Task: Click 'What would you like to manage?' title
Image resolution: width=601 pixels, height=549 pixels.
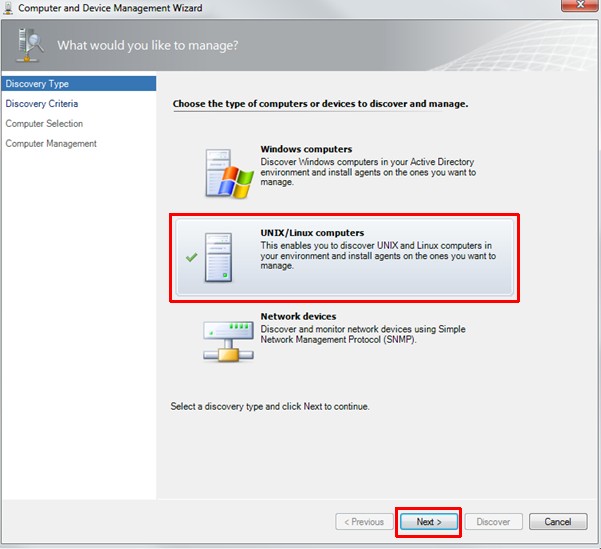Action: tap(148, 45)
